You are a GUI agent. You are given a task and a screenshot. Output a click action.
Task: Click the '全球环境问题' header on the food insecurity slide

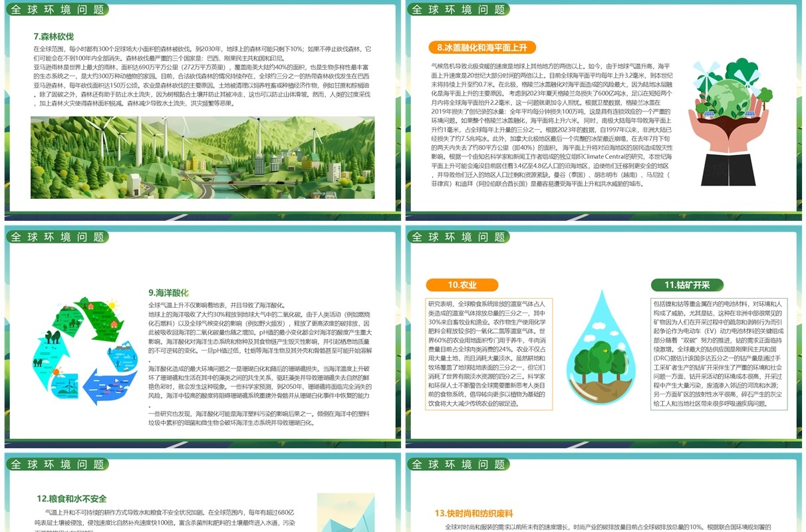point(58,464)
